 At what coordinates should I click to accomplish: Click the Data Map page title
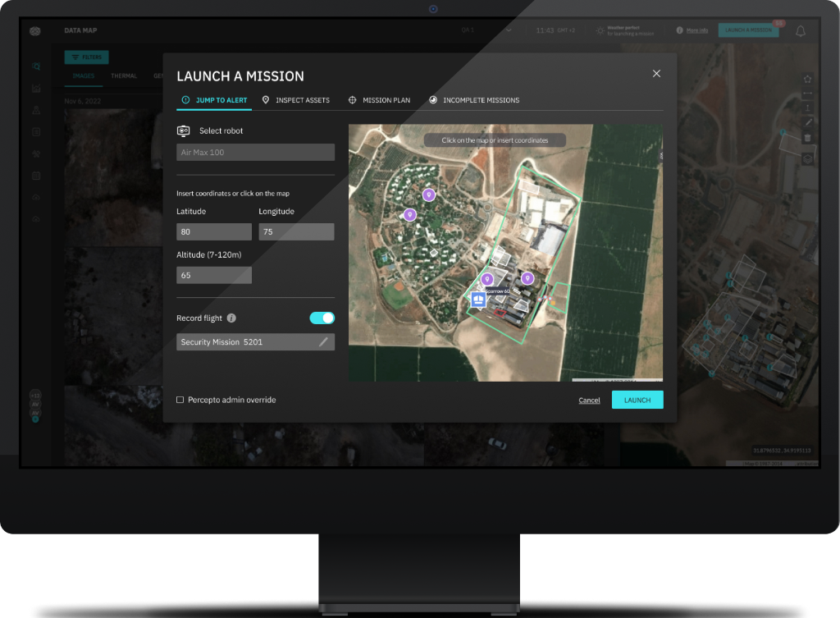[80, 30]
